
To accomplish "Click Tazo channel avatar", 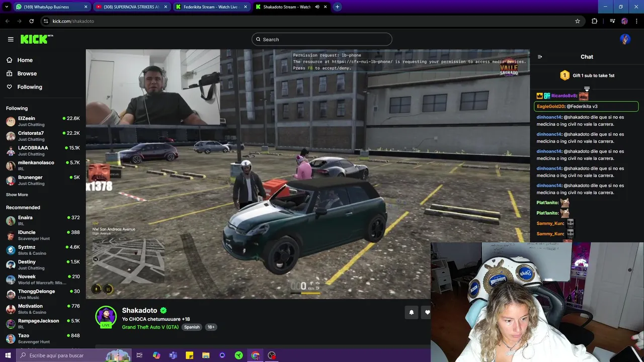I will point(11,338).
